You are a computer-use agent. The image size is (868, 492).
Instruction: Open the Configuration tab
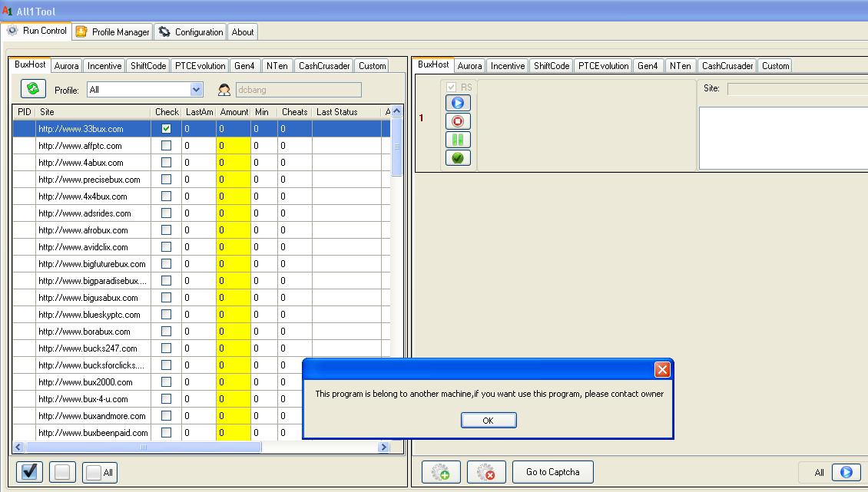pos(190,32)
